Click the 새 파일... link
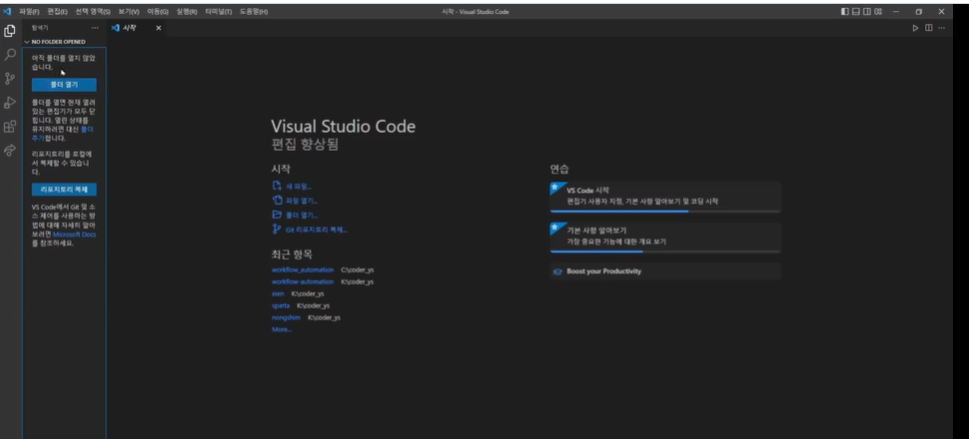Viewport: 969px width, 439px height. coord(298,186)
